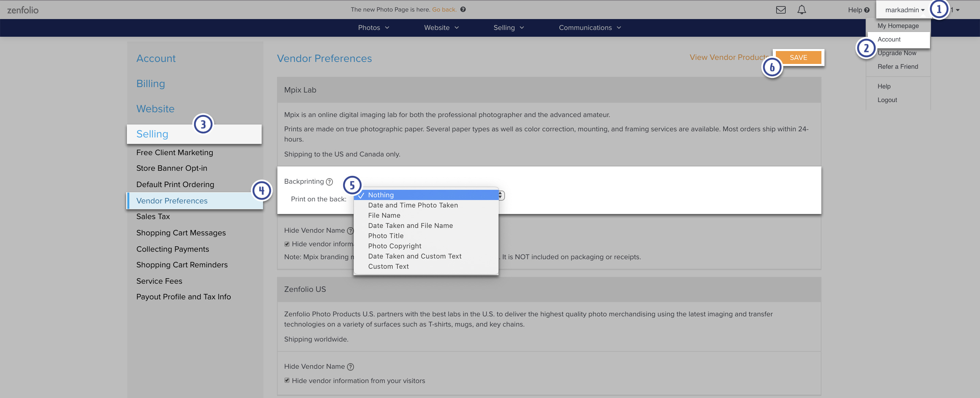Open Payout Profile and Tax Info

click(183, 297)
